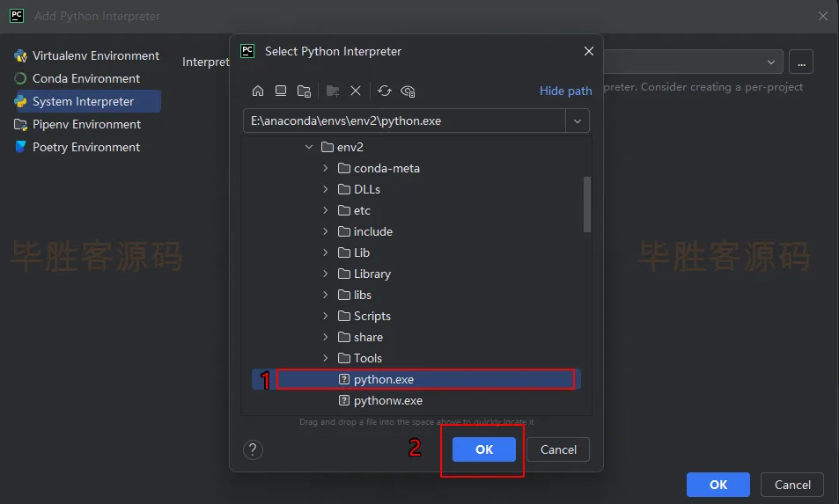Select the conda-meta folder label
Viewport: 839px width, 504px height.
pos(386,168)
